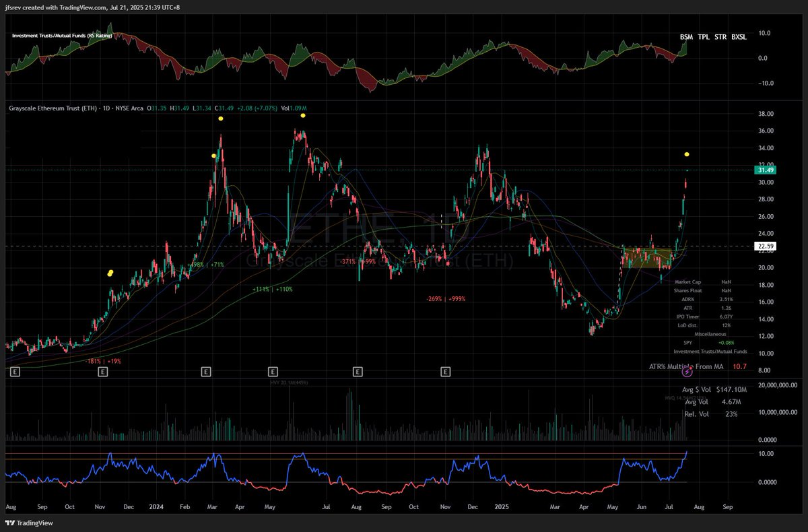Select the STR ticker label
Viewport: 808px width, 532px height.
(720, 37)
